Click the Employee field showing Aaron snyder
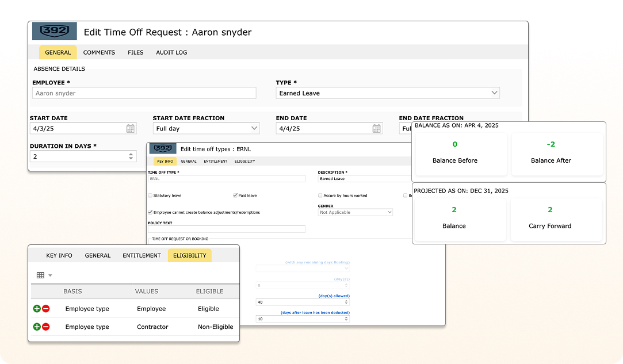Screen dimensions: 623x364 [144, 93]
